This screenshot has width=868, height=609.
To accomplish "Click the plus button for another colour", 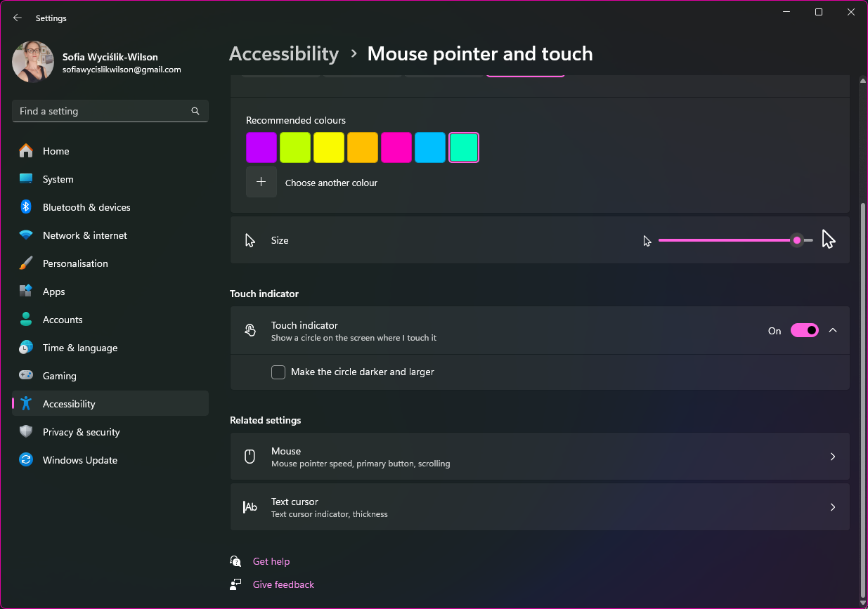I will coord(261,182).
